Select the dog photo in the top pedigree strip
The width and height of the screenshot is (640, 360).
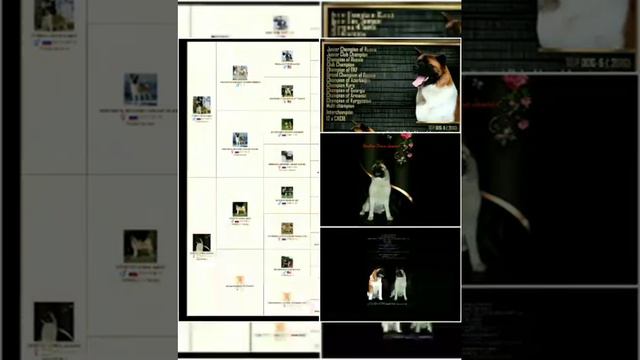(x=280, y=23)
